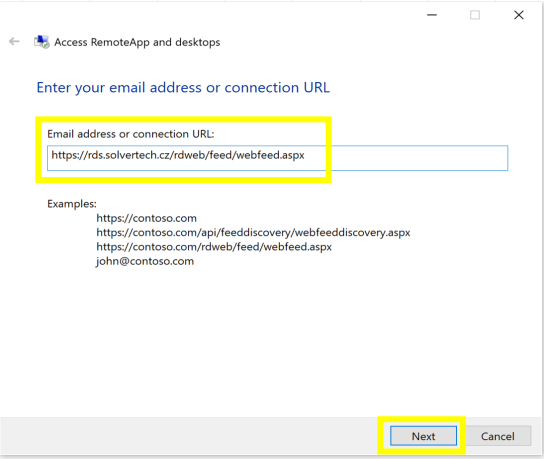Image resolution: width=544 pixels, height=459 pixels.
Task: Click the contoso rdweb/feed/webfeed.aspx example
Action: (214, 247)
